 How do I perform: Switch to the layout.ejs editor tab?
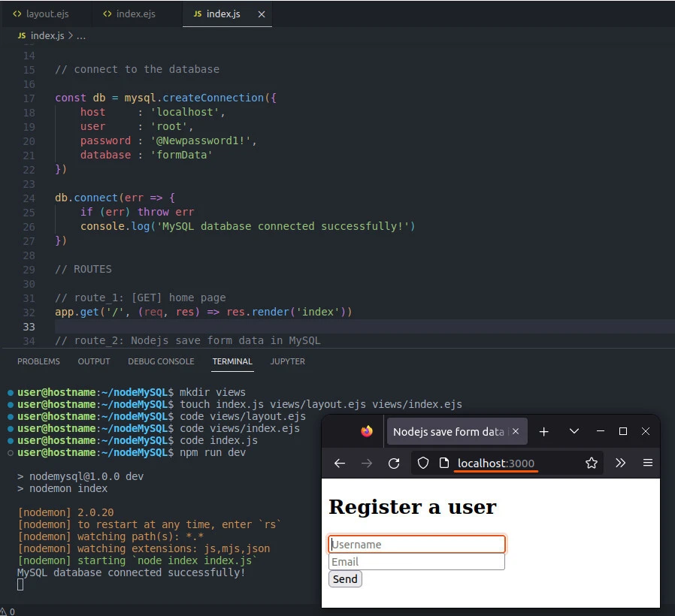(47, 14)
